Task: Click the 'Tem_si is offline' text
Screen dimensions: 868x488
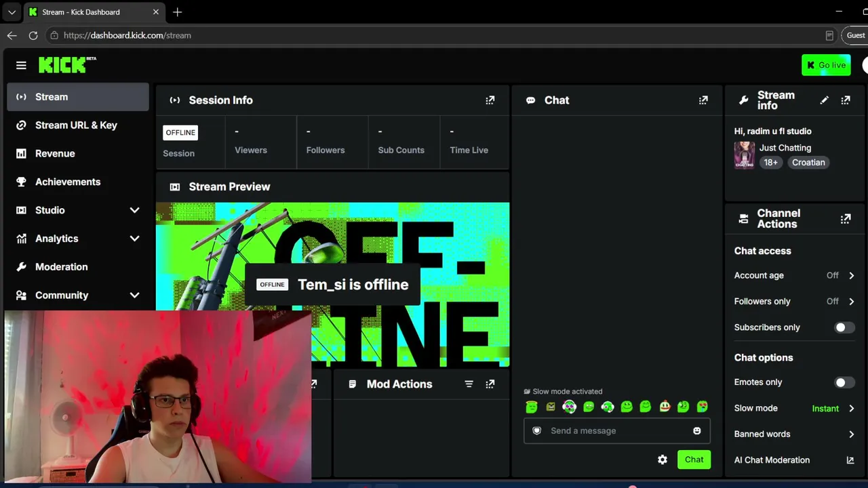Action: coord(353,285)
